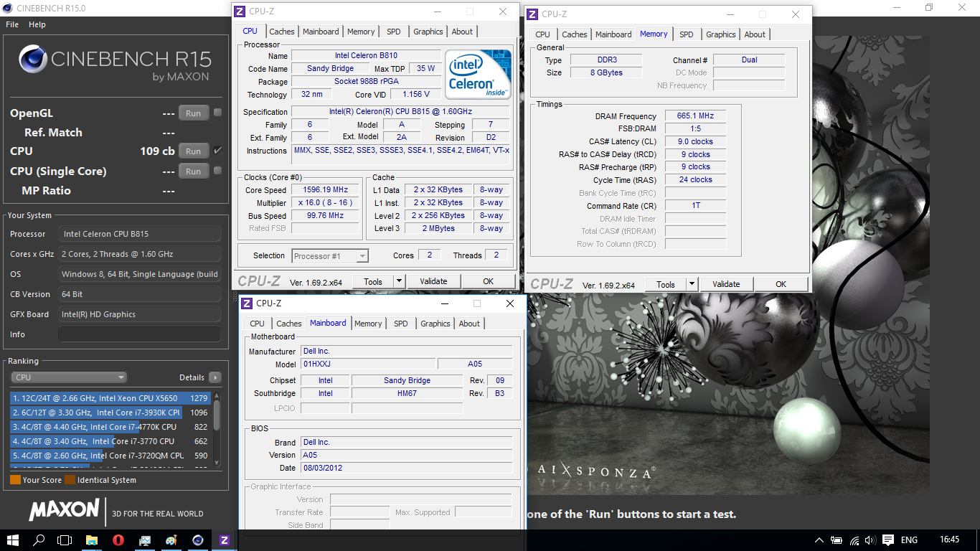Click Cinebench R15 sphere logo

[x=32, y=60]
